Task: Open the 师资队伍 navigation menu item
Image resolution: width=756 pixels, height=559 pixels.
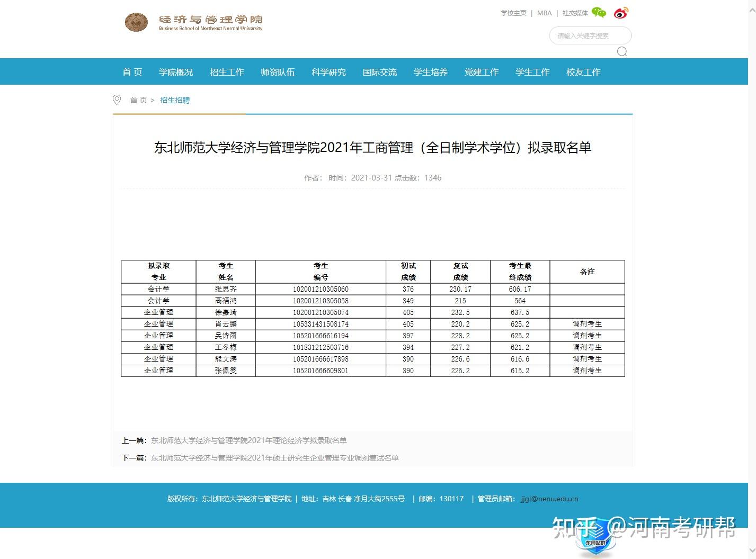Action: pos(278,72)
